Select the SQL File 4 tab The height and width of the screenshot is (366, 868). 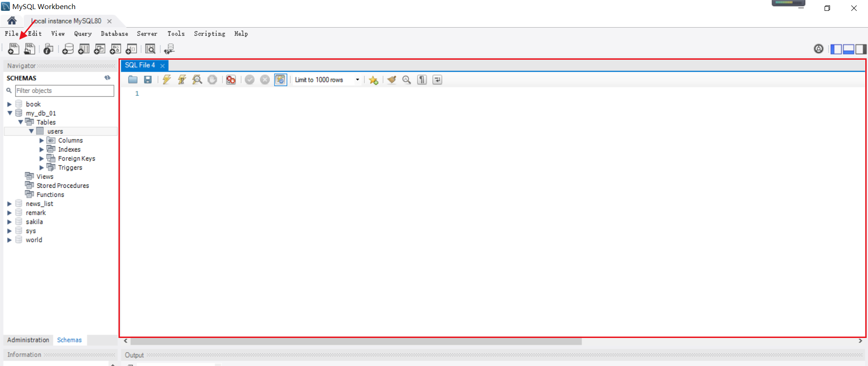tap(140, 65)
